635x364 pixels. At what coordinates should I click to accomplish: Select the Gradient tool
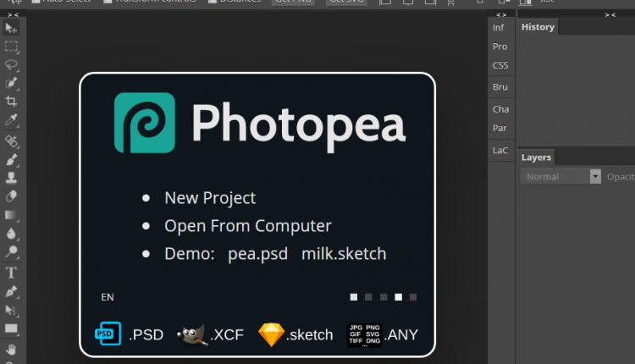click(x=12, y=215)
